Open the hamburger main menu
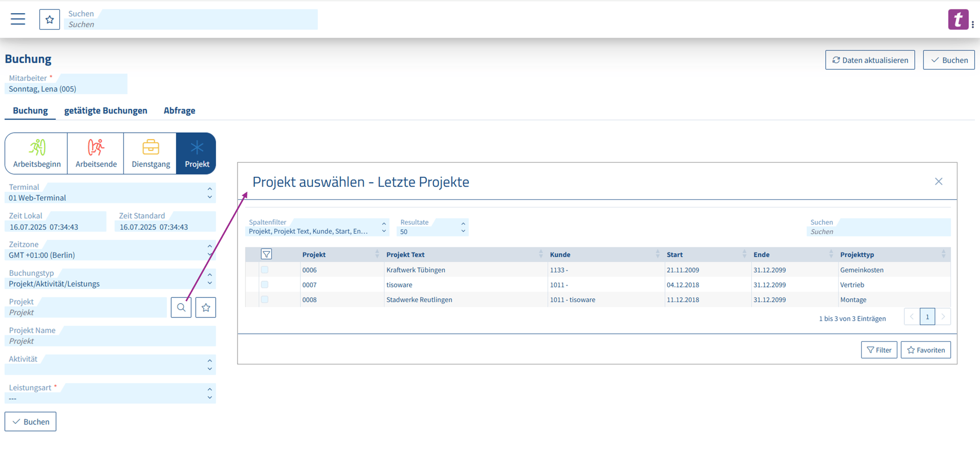 pos(18,19)
